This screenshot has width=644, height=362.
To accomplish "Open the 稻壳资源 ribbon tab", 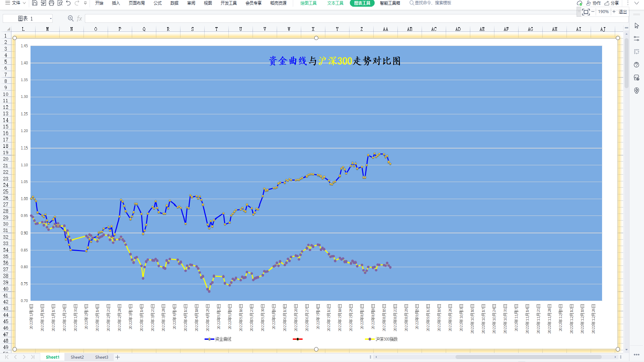I will point(278,3).
